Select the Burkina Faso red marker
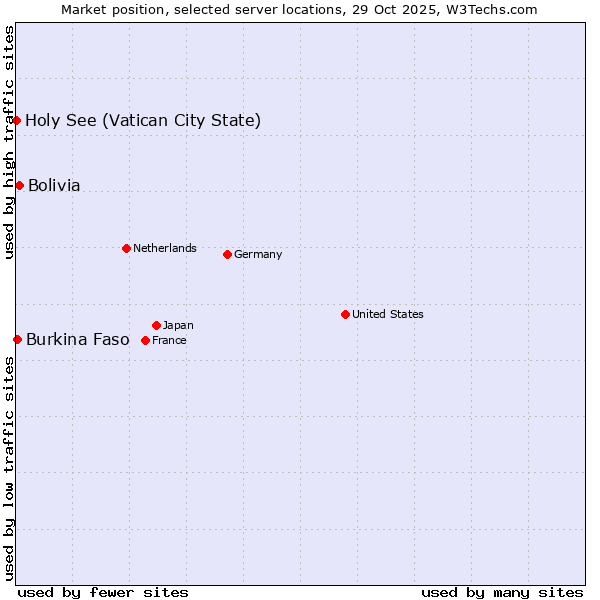Image resolution: width=600 pixels, height=600 pixels. tap(17, 339)
